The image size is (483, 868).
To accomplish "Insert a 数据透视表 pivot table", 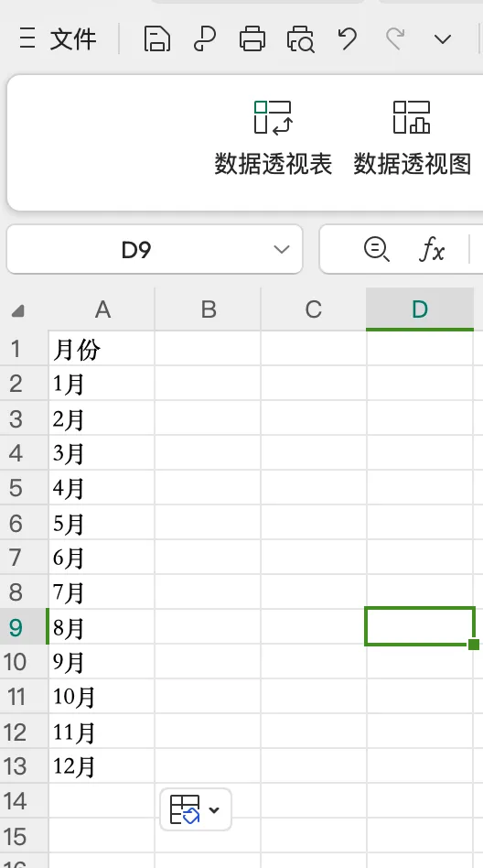I will [274, 138].
